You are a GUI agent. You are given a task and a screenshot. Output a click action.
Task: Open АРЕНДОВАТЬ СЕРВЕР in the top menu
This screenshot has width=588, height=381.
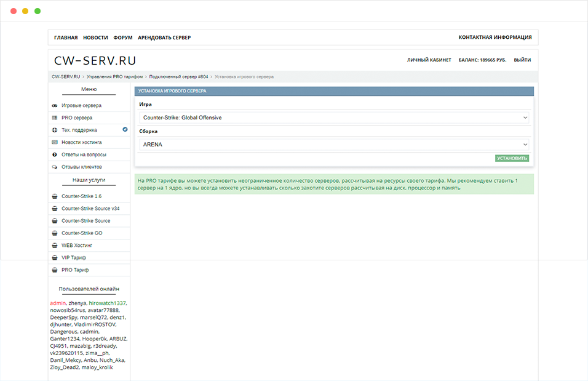(x=164, y=38)
